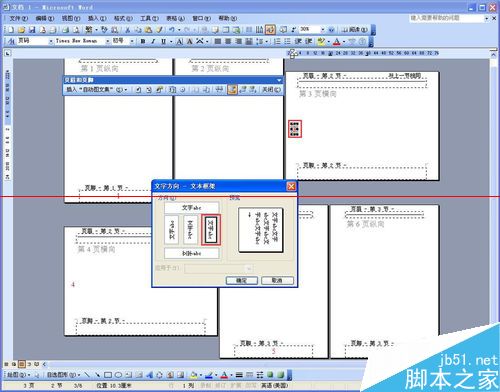Screen dimensions: 500x392
Task: Save the document with the floppy-disk icon
Action: click(32, 30)
